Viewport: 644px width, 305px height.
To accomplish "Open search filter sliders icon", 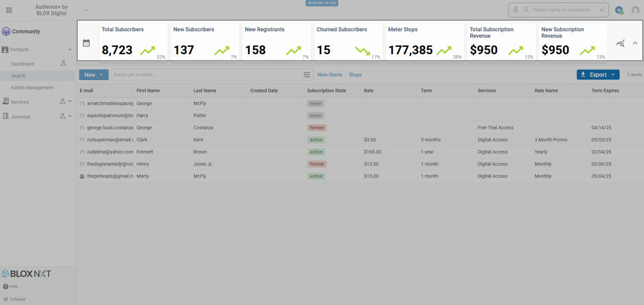I will click(x=307, y=75).
